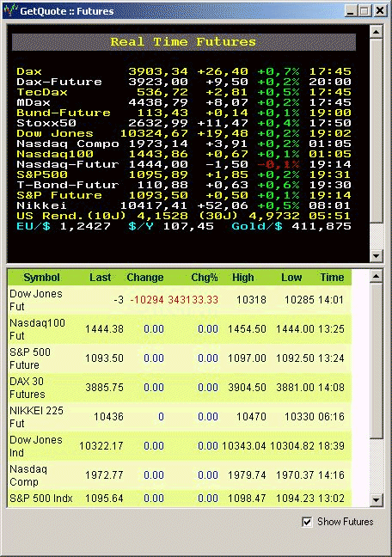Click the Change column header

[x=145, y=278]
